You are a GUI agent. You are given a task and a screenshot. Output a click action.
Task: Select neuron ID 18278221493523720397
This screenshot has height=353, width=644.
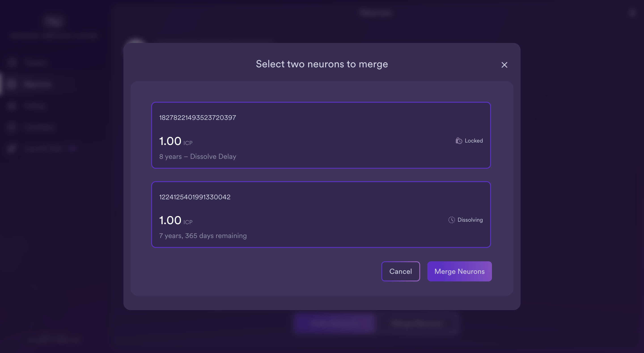(197, 118)
